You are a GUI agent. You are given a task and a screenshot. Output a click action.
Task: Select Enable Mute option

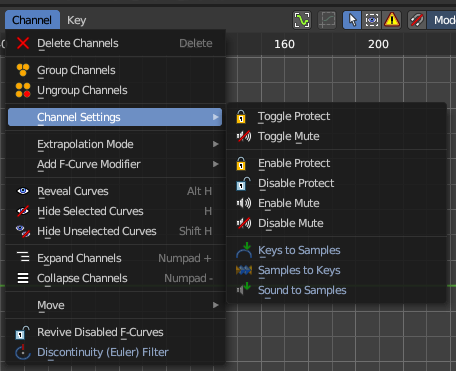(x=337, y=203)
